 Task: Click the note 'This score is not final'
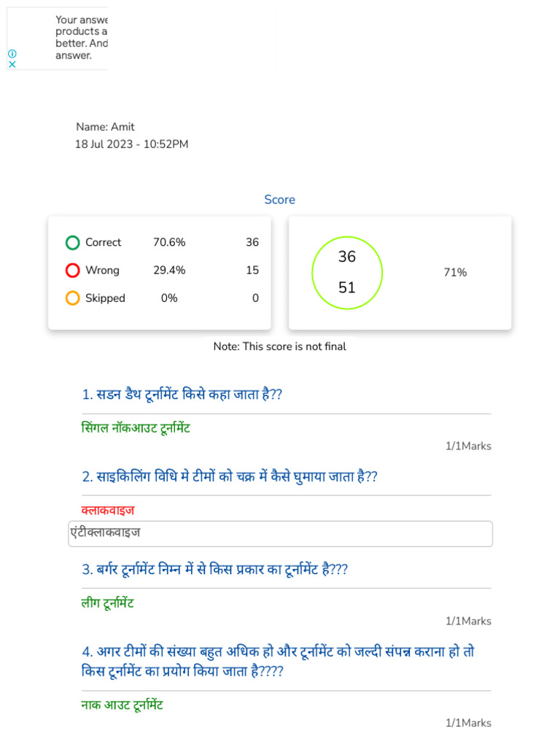tap(280, 347)
